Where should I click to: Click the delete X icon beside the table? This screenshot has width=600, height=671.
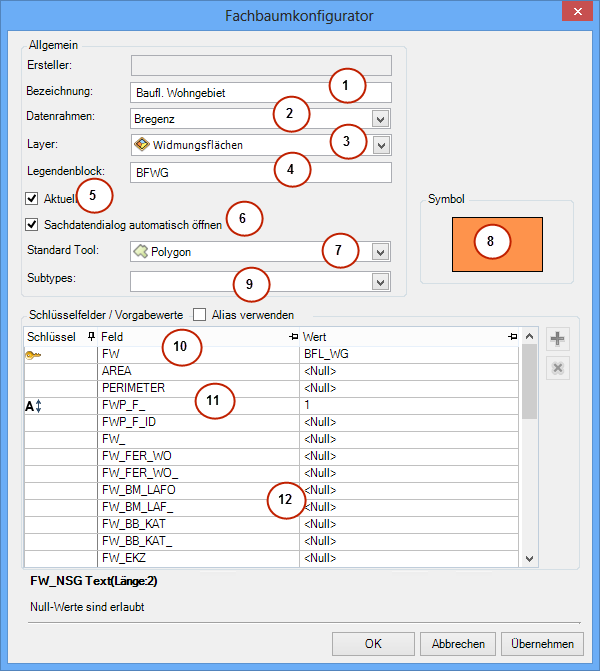(x=557, y=369)
